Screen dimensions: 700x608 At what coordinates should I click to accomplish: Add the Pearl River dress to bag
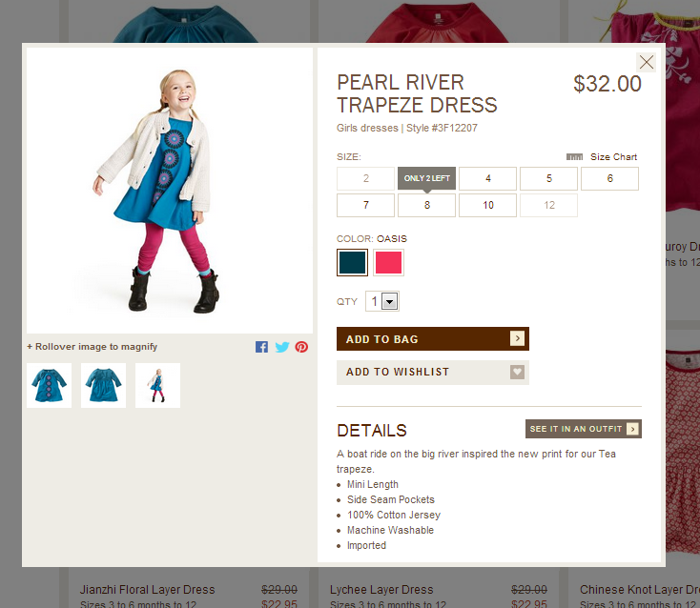pos(433,338)
